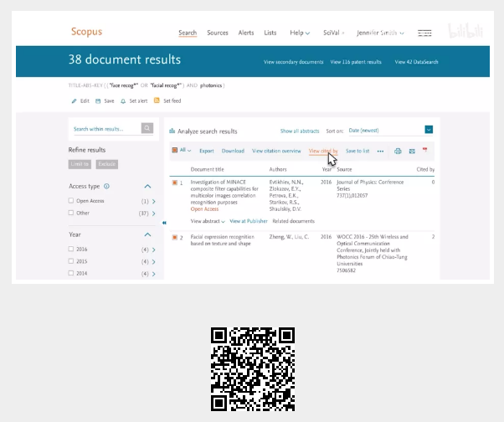Click the Cited by column header
Viewport: 504px width, 422px height.
pos(425,169)
